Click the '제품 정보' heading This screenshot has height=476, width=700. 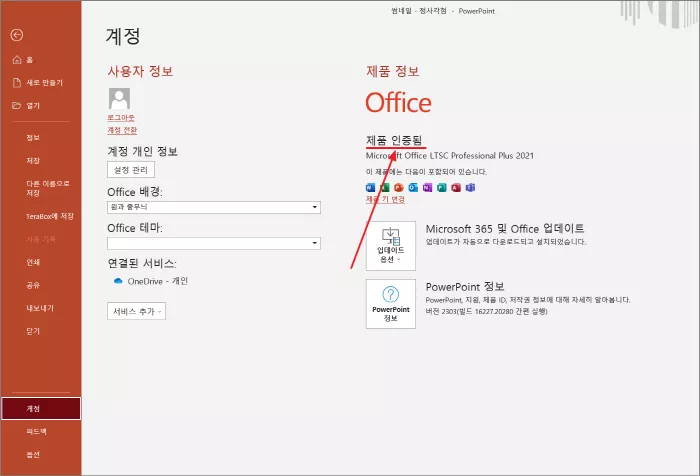(x=393, y=71)
